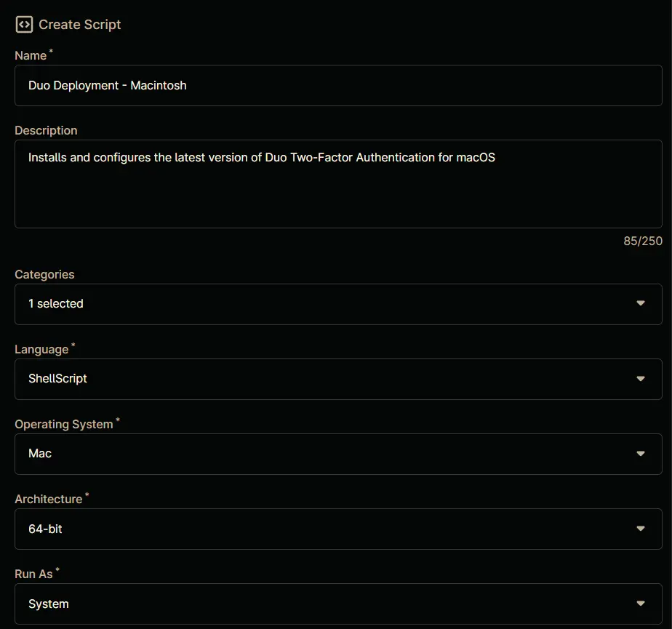The image size is (672, 629).
Task: Click the caret arrow in Run As field
Action: point(641,604)
